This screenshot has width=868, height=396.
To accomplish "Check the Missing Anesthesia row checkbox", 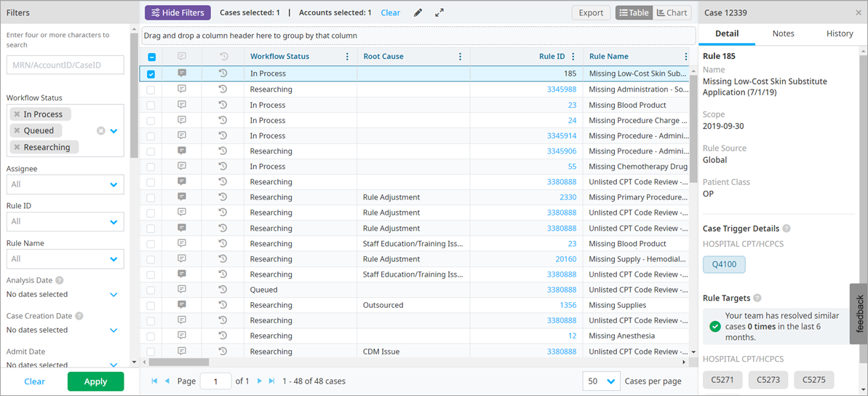I will point(151,336).
